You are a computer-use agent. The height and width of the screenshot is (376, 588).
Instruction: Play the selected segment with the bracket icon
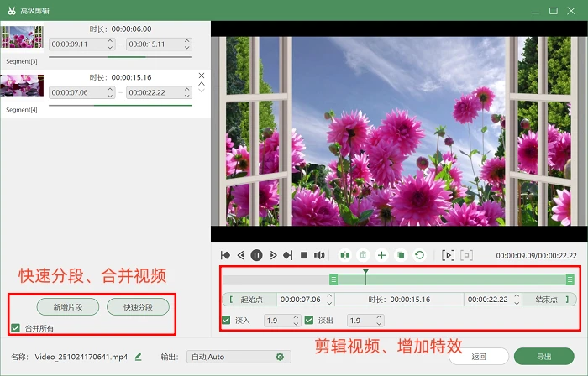point(448,255)
